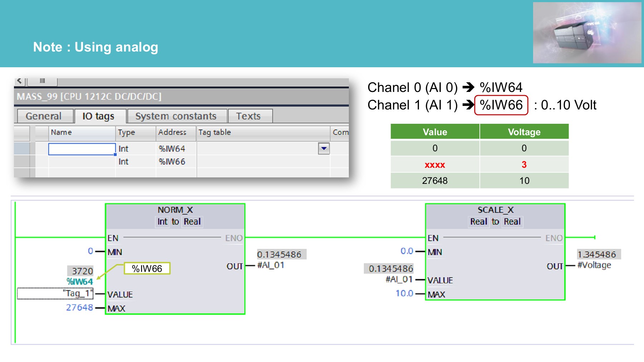Click the Address column header
Screen dimensions: 644x362
click(172, 132)
